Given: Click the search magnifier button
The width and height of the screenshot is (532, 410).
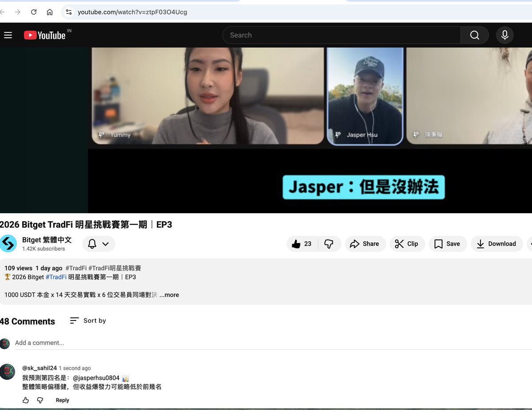Looking at the screenshot, I should 474,35.
